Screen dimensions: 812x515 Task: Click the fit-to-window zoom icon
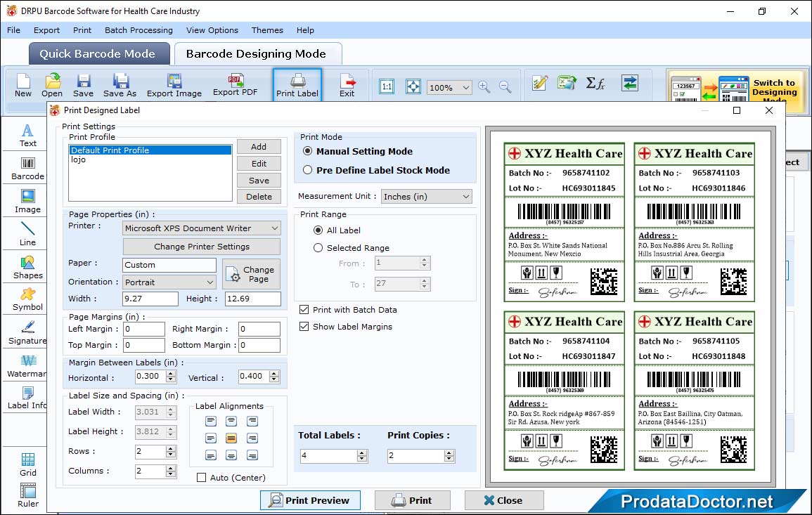click(x=413, y=86)
